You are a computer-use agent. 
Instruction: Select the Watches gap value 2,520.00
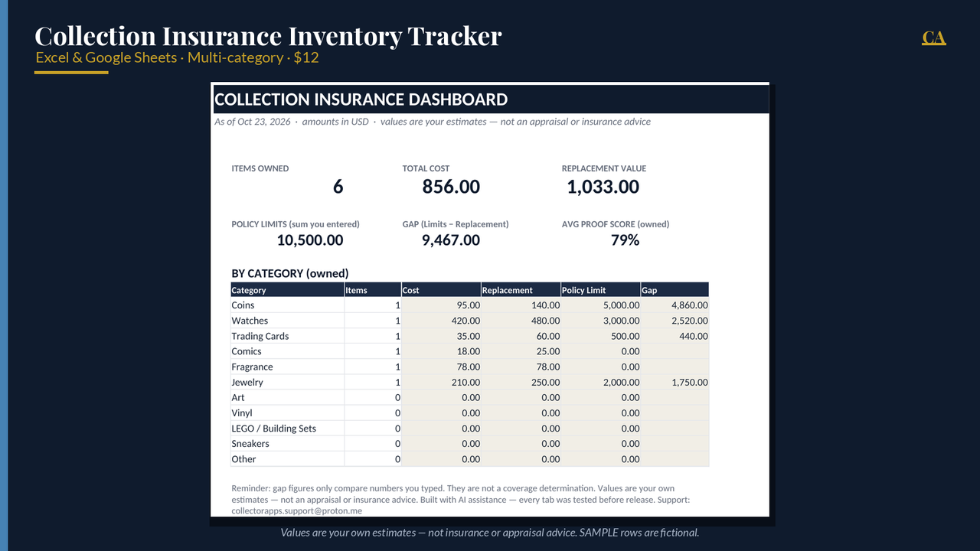675,321
